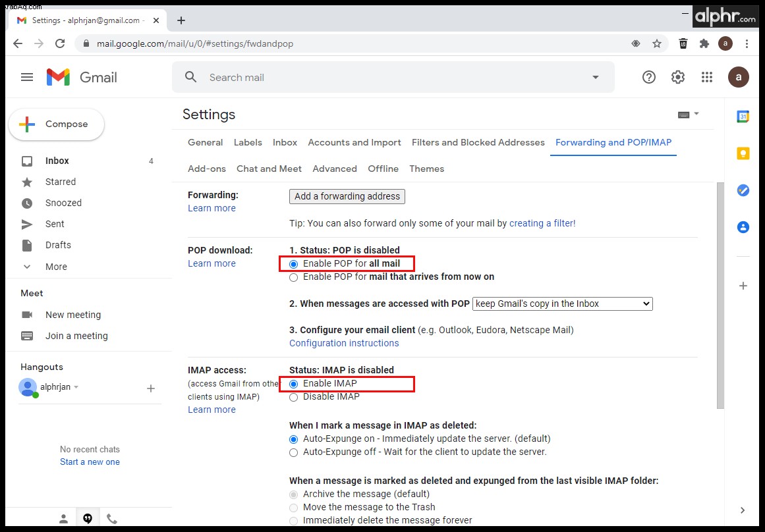Image resolution: width=765 pixels, height=532 pixels.
Task: Reload the page with refresh icon
Action: click(60, 43)
